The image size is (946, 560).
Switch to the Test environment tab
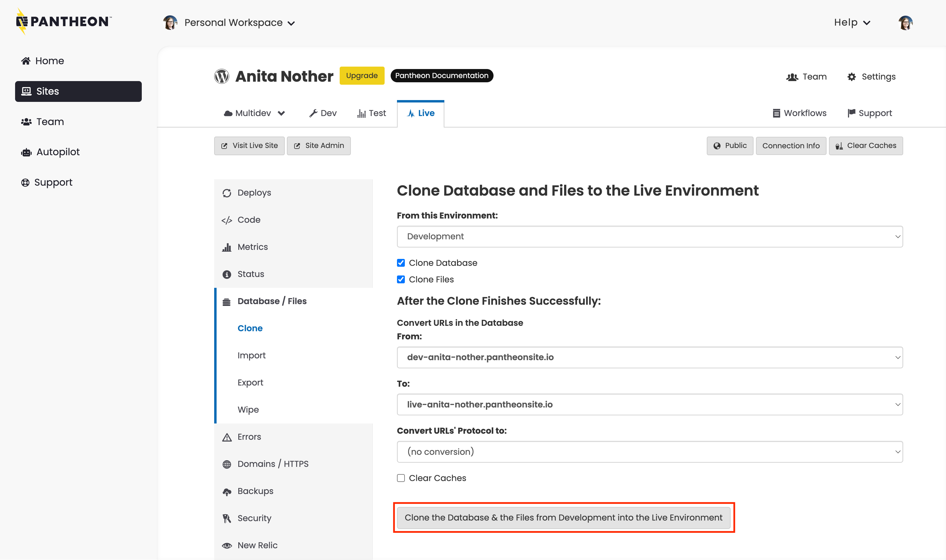point(372,113)
